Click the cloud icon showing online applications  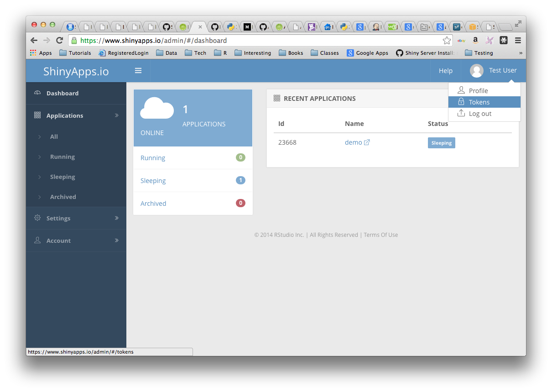[156, 109]
